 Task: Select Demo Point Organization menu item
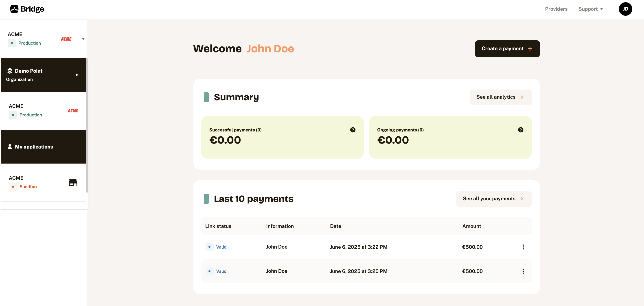click(x=44, y=75)
